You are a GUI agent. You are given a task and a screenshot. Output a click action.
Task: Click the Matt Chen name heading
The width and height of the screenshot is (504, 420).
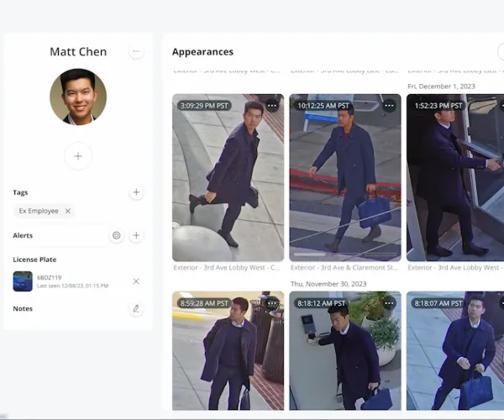pos(78,52)
